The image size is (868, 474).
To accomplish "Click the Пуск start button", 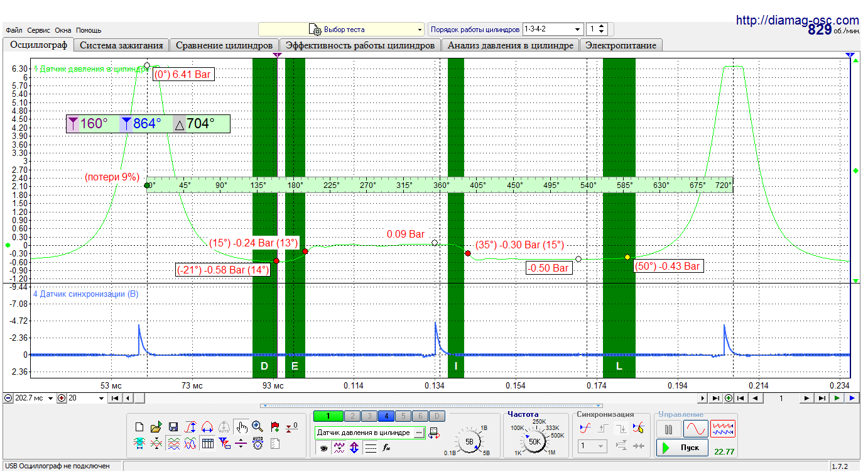I will tap(682, 448).
